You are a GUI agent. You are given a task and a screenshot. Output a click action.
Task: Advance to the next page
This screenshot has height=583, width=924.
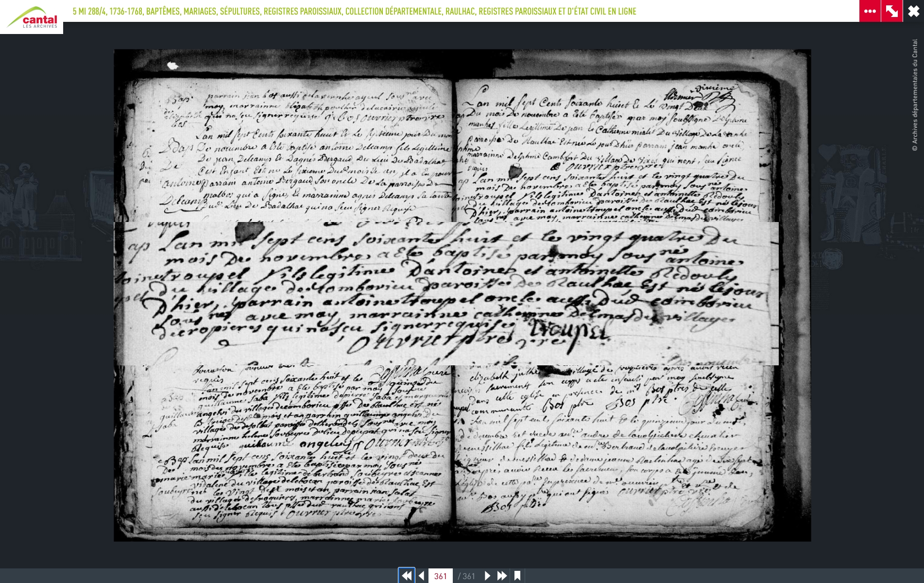click(x=487, y=576)
